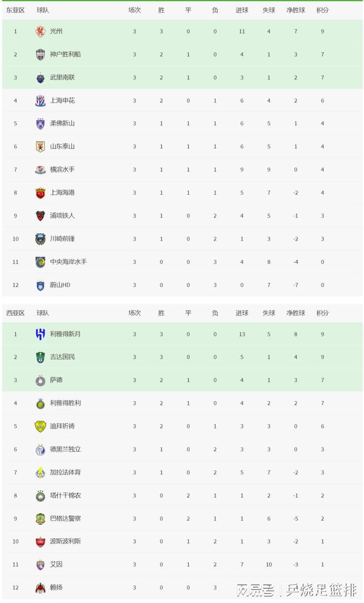The height and width of the screenshot is (603, 364).
Task: Open the 塔什干棉农 team link
Action: point(65,495)
